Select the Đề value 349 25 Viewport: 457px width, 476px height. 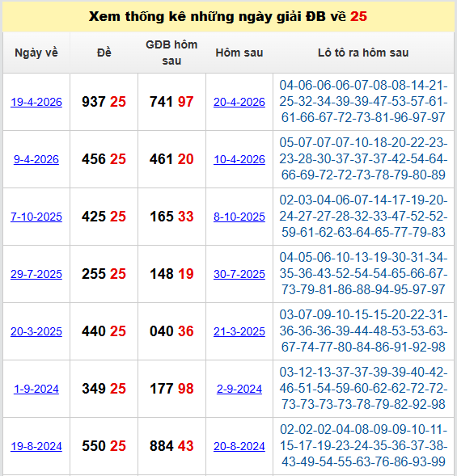click(104, 389)
